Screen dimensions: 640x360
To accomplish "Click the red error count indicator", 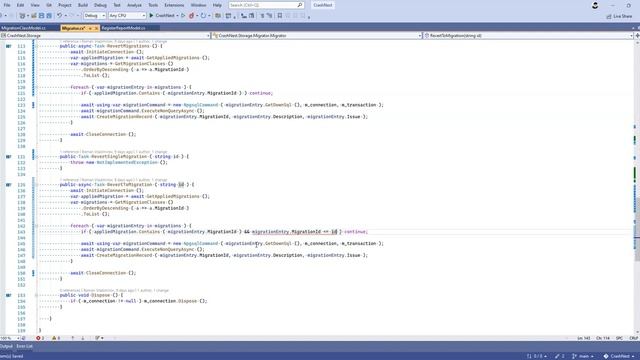I will point(40,338).
